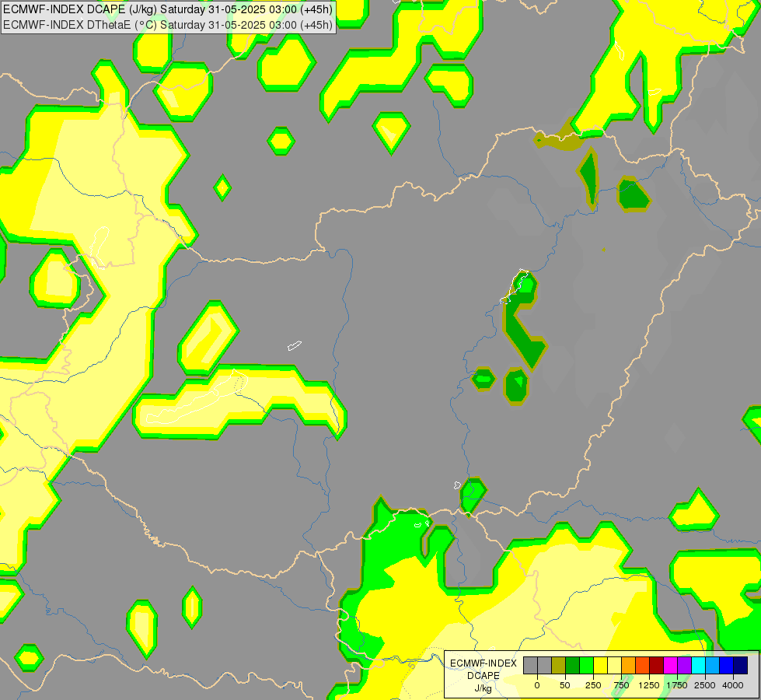Click the legend tick value 750
The width and height of the screenshot is (761, 700).
[621, 685]
